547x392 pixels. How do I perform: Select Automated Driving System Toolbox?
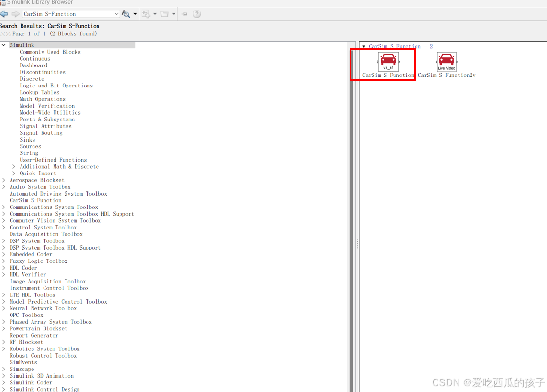(x=58, y=194)
